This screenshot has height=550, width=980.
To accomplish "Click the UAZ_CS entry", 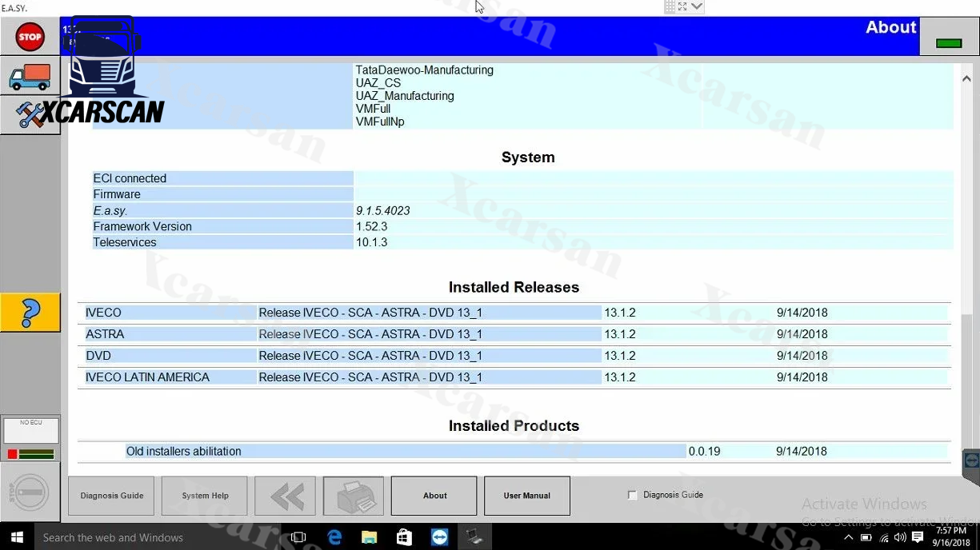I will point(378,83).
